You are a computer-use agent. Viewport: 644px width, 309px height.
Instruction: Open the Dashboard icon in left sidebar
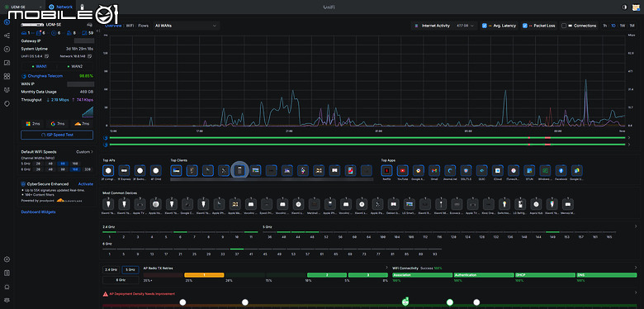[7, 22]
